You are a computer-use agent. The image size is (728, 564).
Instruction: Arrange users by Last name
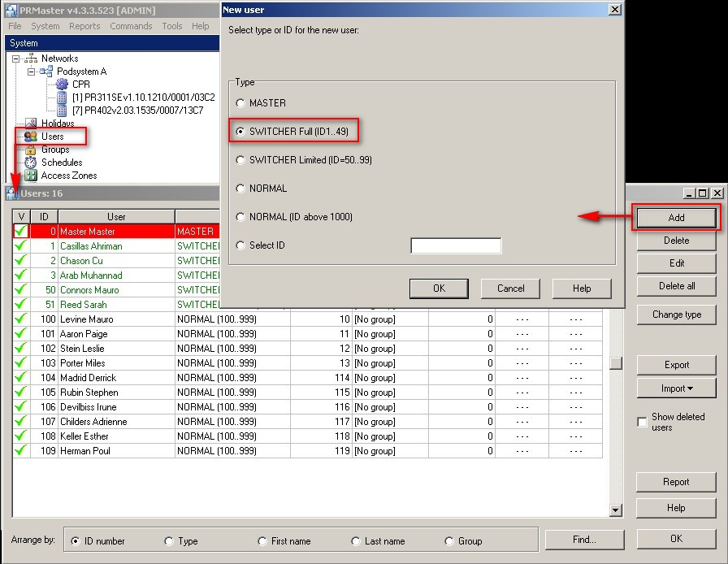(x=356, y=540)
